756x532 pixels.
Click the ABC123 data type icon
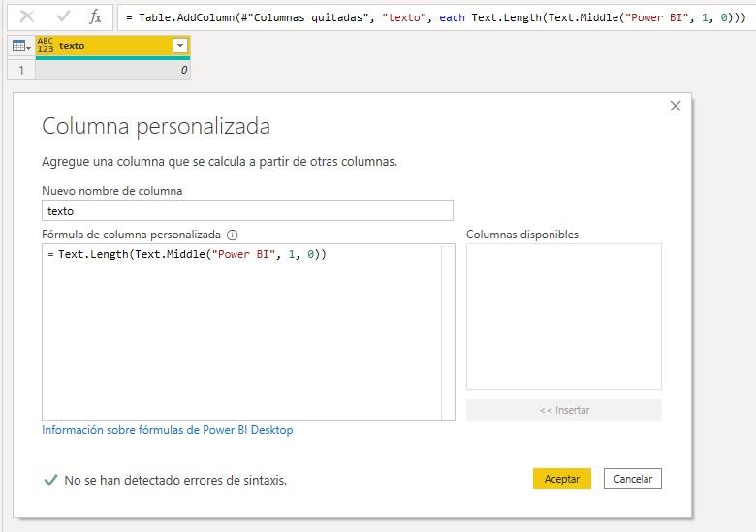[46, 46]
